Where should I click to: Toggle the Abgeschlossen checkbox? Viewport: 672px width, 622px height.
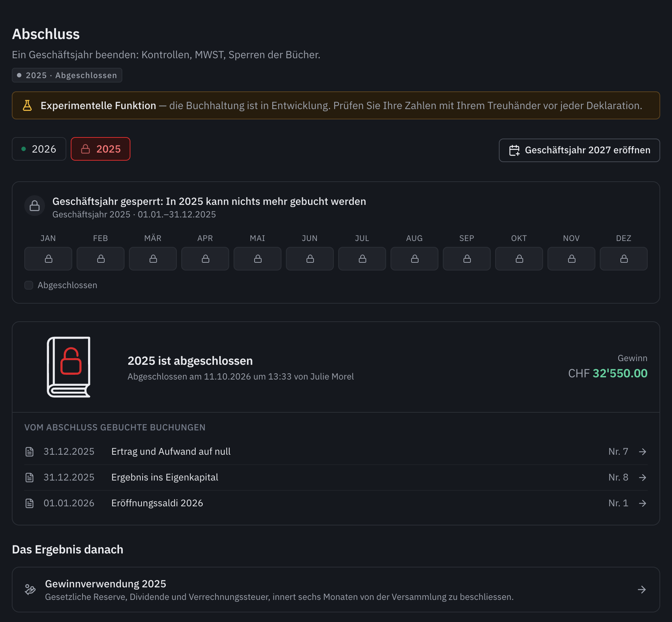[29, 285]
